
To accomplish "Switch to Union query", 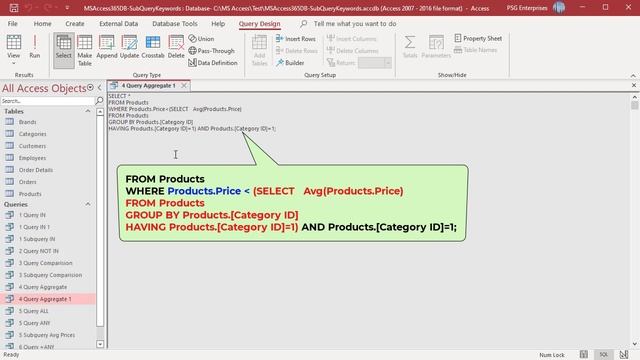I will [201, 39].
